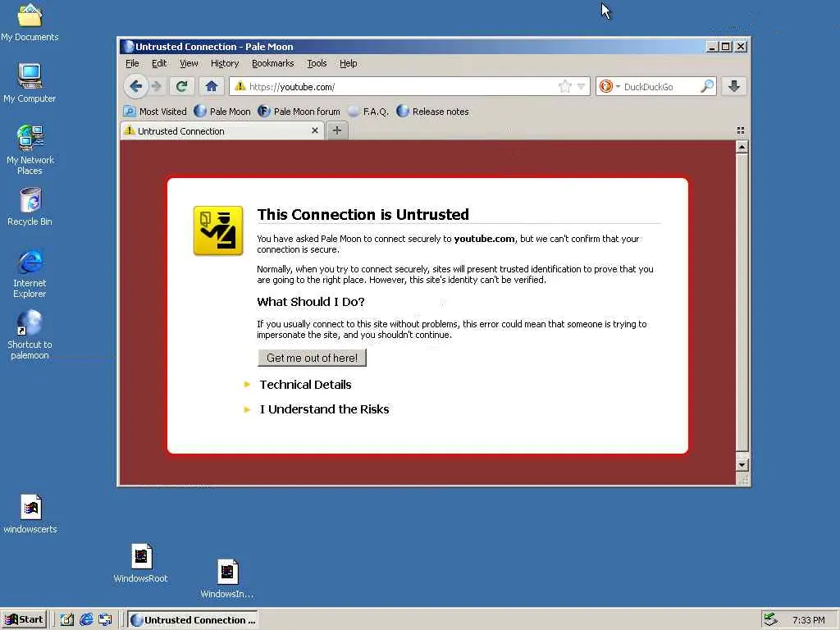This screenshot has height=630, width=840.
Task: Click the warning triangle in the address bar
Action: pos(240,86)
